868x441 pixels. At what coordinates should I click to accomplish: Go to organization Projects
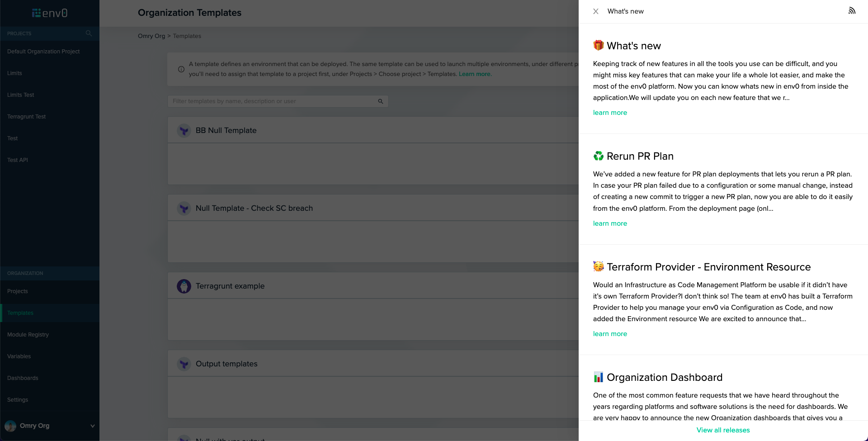pyautogui.click(x=18, y=291)
